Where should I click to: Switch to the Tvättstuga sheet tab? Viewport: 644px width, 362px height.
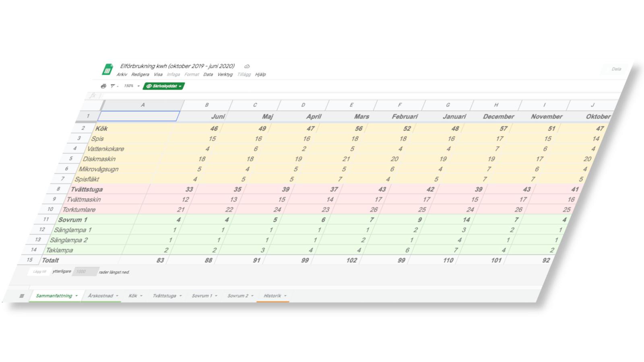(164, 296)
